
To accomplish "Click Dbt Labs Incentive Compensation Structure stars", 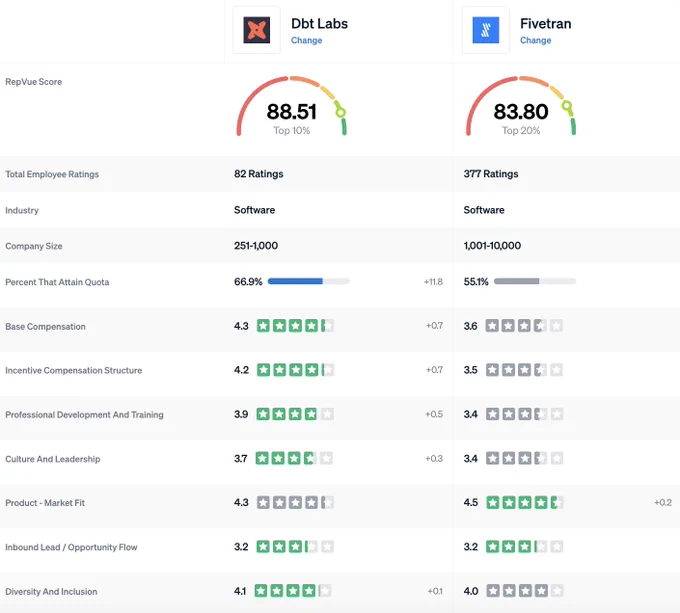I will [x=295, y=370].
